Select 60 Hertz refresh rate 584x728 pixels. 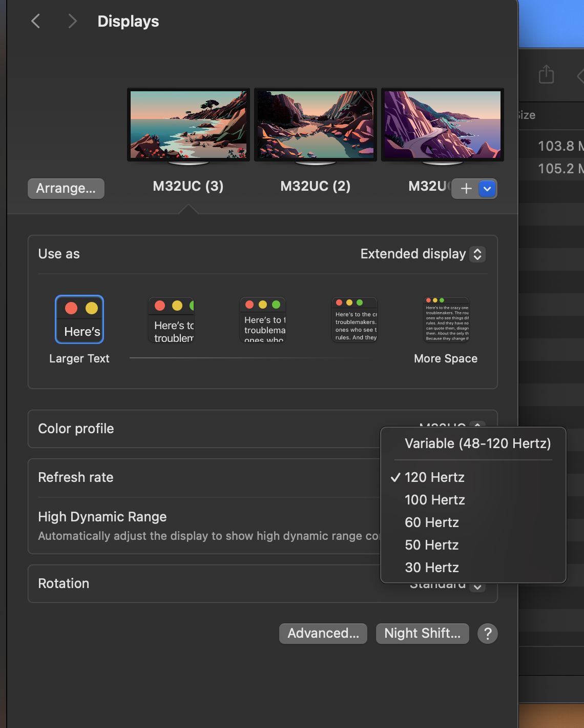pos(431,522)
